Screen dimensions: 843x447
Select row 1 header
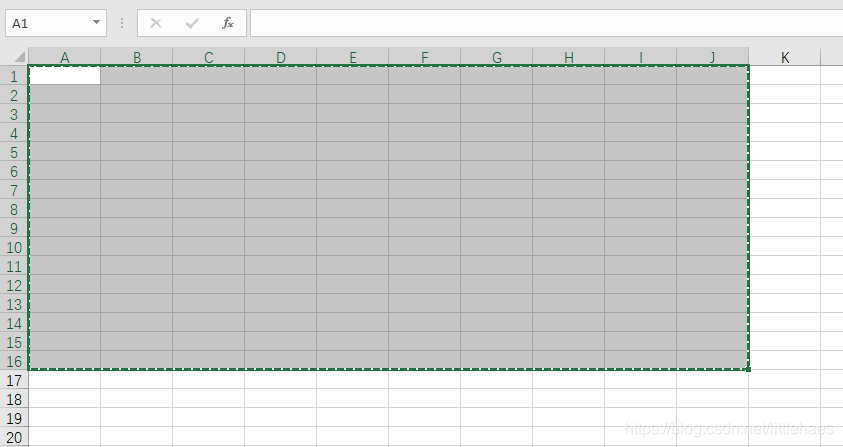tap(14, 76)
